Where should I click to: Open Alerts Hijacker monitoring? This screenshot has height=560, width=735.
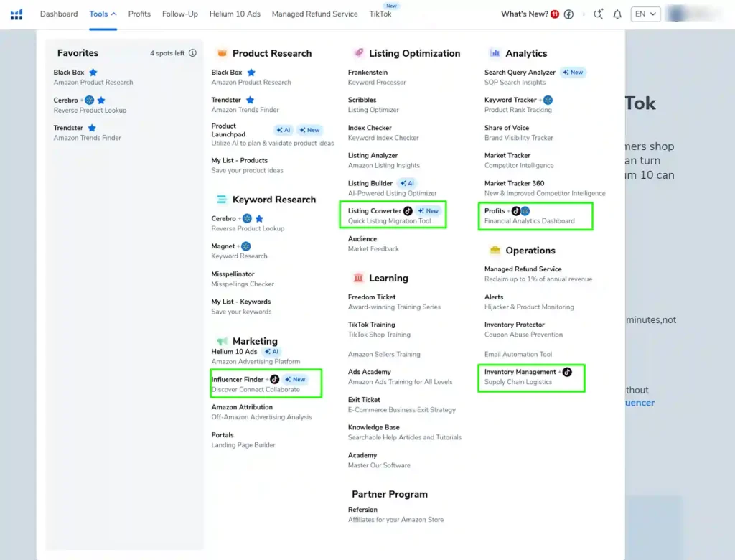pos(529,302)
